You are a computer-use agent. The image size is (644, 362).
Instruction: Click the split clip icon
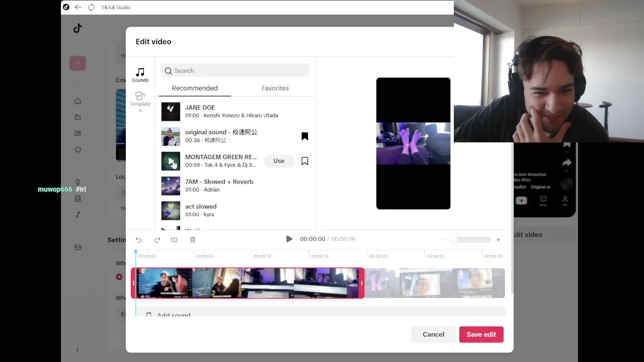click(174, 240)
